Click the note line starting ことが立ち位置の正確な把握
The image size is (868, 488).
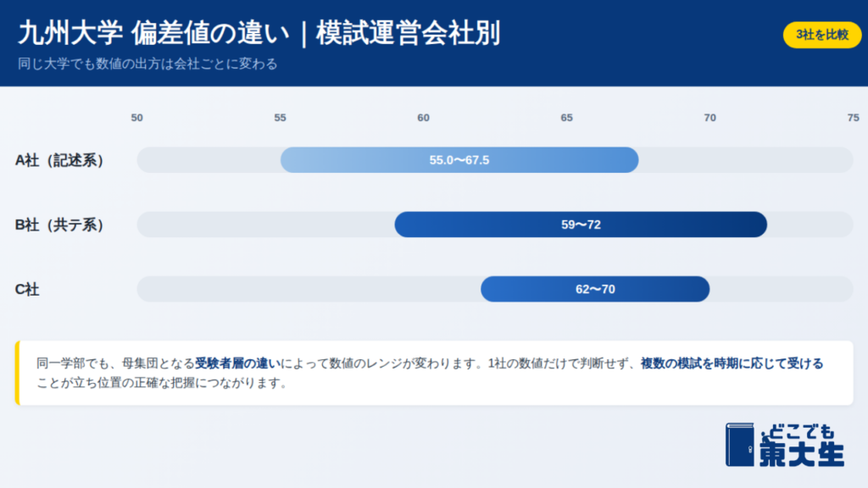click(162, 383)
